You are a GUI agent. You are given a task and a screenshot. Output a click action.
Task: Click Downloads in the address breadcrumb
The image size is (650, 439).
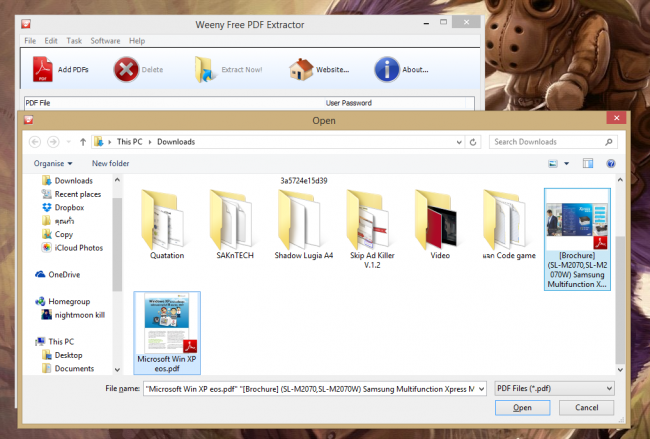176,142
